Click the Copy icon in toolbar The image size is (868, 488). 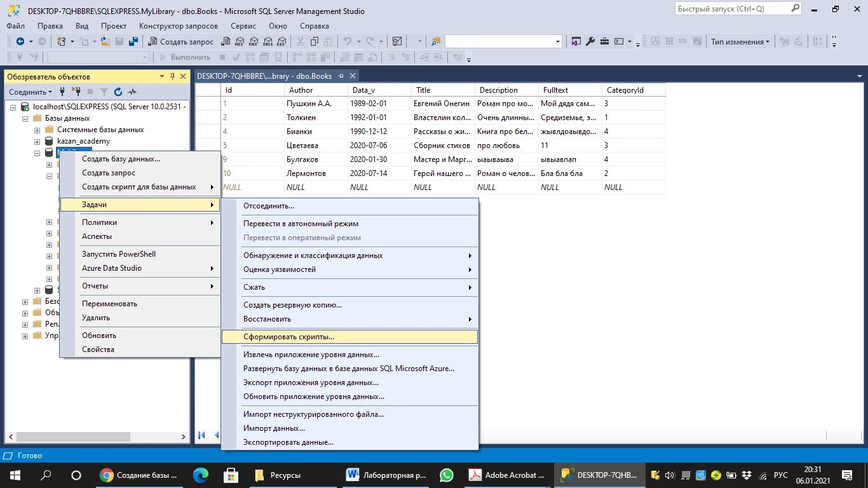315,41
